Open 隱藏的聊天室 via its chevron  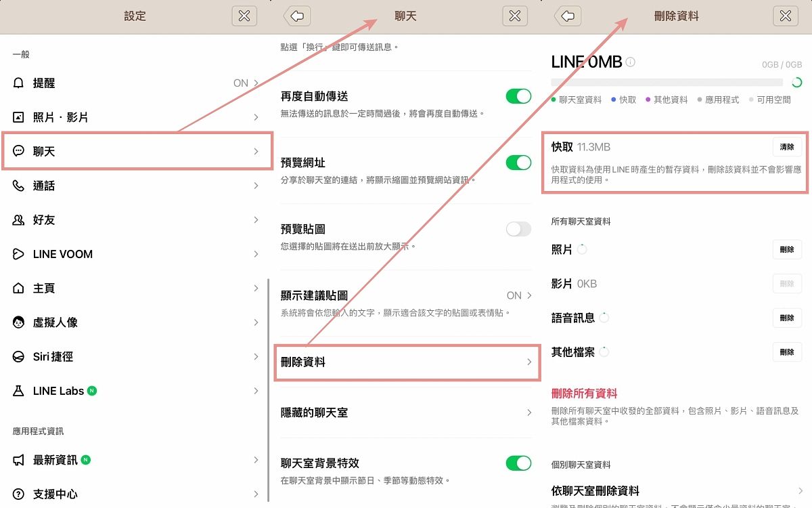click(529, 412)
